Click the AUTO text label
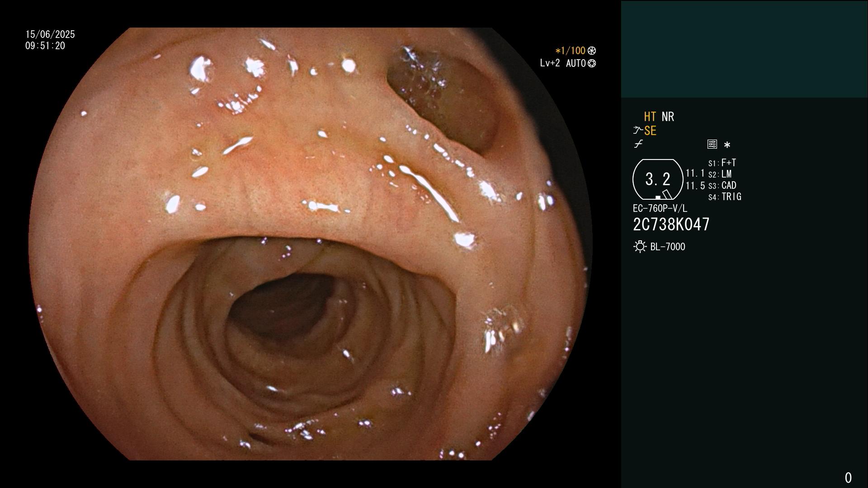Image resolution: width=868 pixels, height=488 pixels. pos(576,63)
